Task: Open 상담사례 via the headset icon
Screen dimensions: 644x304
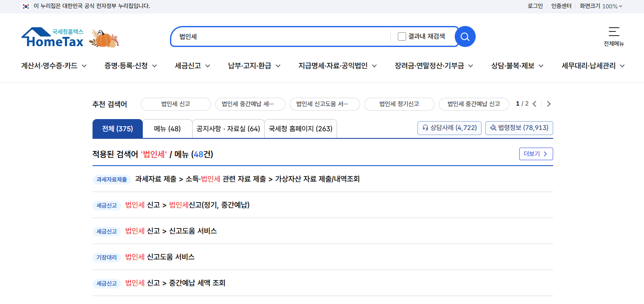Action: pyautogui.click(x=449, y=128)
